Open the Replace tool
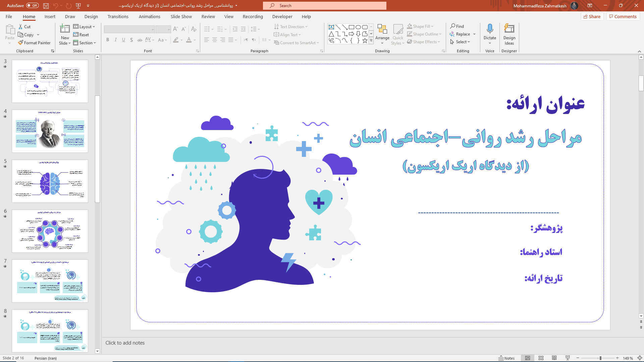Image resolution: width=644 pixels, height=362 pixels. [462, 34]
